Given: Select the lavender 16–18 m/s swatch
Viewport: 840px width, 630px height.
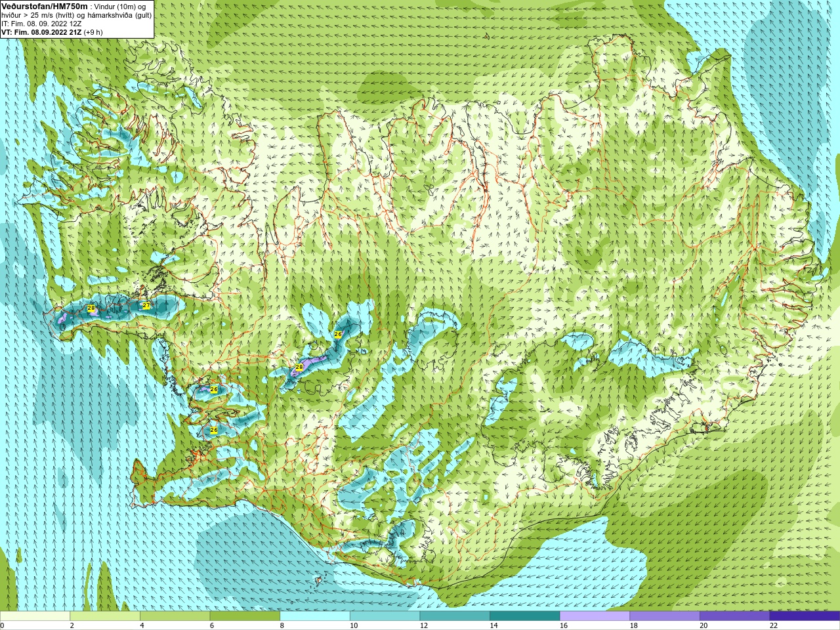Looking at the screenshot, I should point(595,616).
